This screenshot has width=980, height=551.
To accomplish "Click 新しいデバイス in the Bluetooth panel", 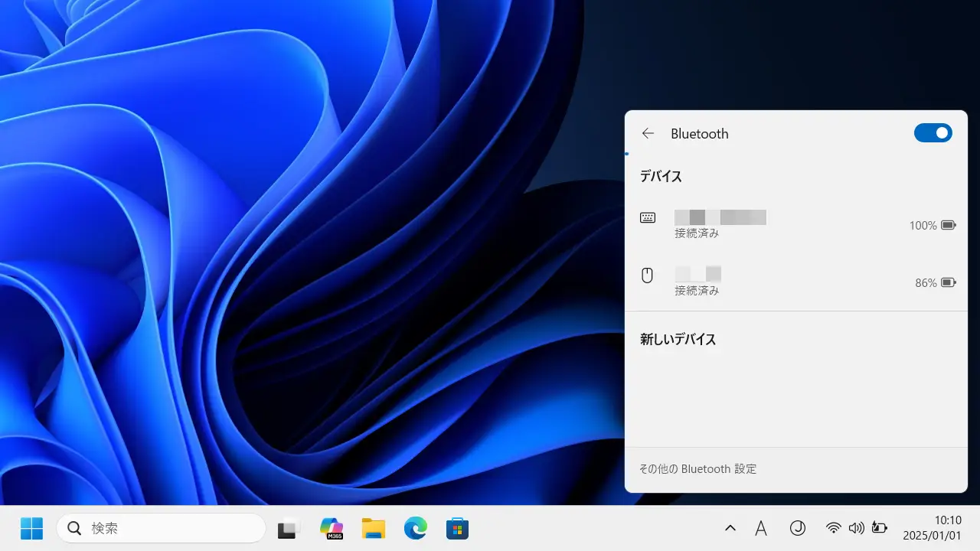I will pyautogui.click(x=678, y=339).
